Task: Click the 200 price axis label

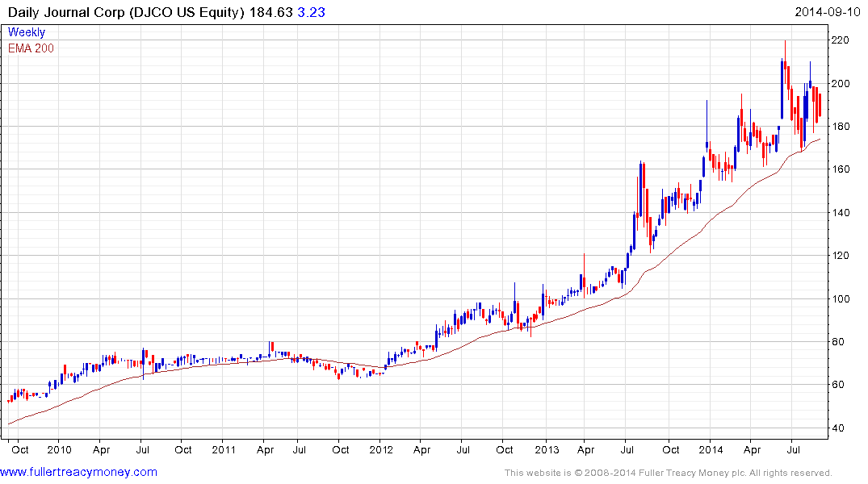Action: pos(841,83)
